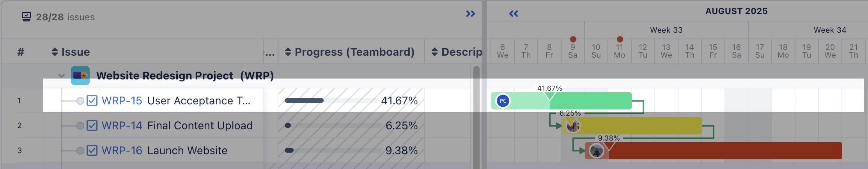This screenshot has height=169, width=868.
Task: Collapse the Website Redesign Project group
Action: tap(62, 76)
